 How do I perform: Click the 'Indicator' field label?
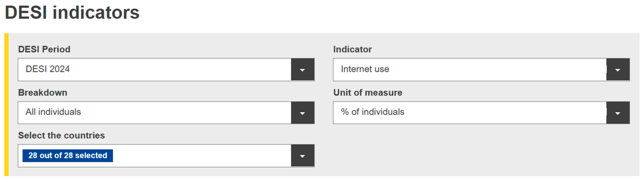click(x=352, y=49)
